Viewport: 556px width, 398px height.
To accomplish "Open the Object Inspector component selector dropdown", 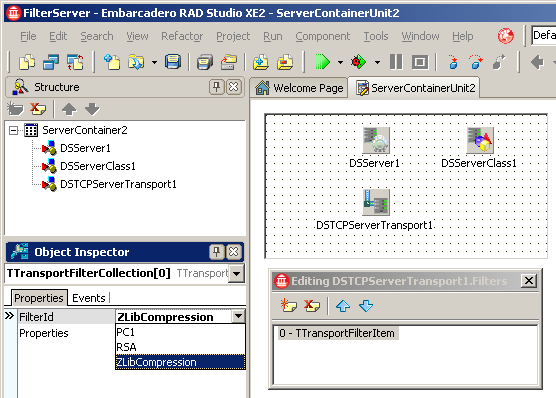I will click(236, 273).
